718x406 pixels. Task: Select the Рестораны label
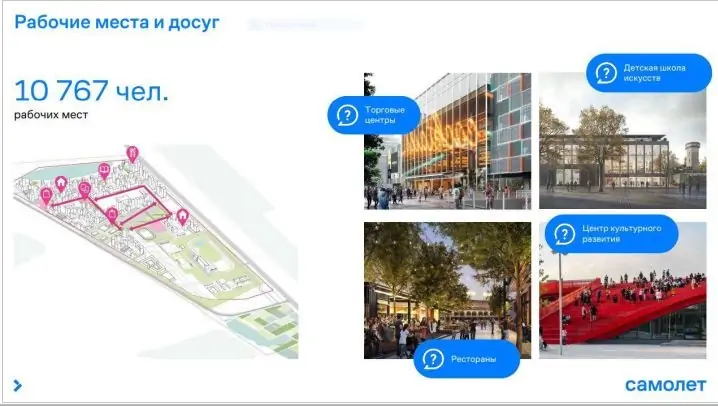470,357
